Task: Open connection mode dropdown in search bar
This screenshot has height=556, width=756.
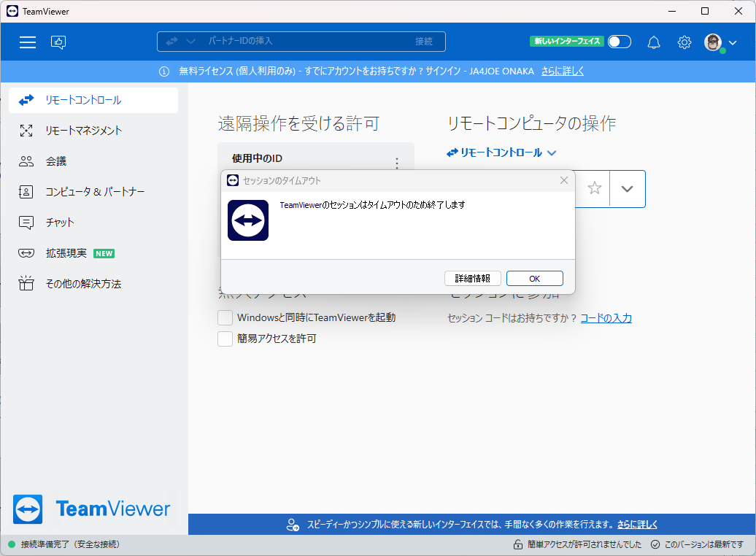Action: pyautogui.click(x=190, y=42)
